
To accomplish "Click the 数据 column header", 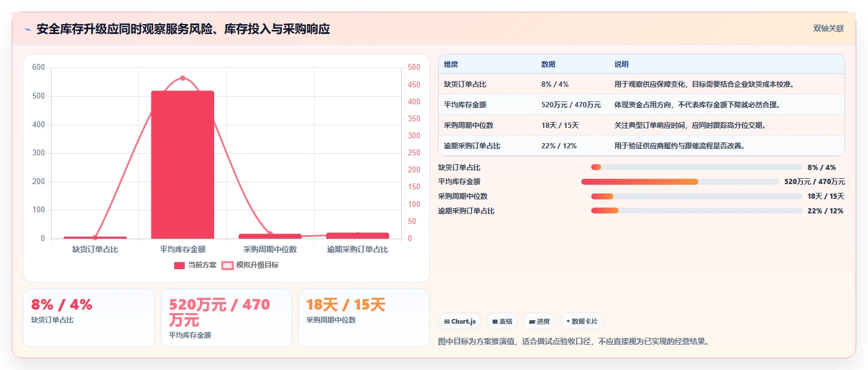I will [x=548, y=65].
